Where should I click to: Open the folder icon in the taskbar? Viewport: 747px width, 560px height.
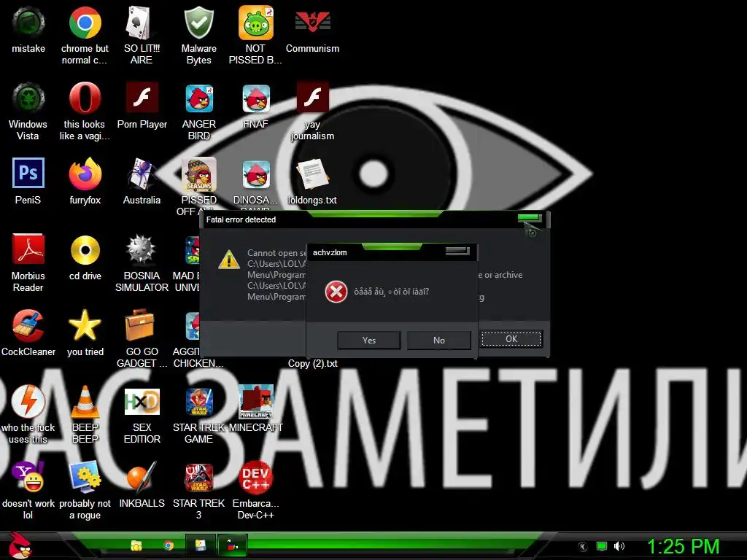pos(136,545)
